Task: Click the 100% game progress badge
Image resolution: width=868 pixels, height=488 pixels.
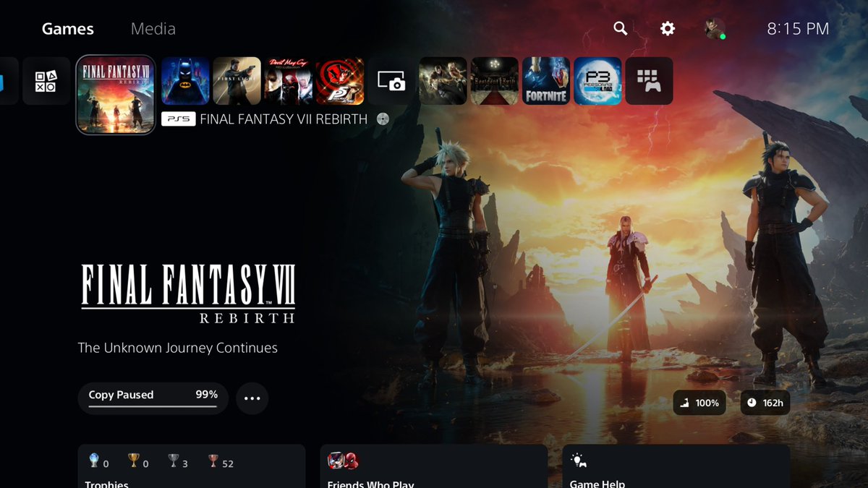Action: (x=700, y=403)
